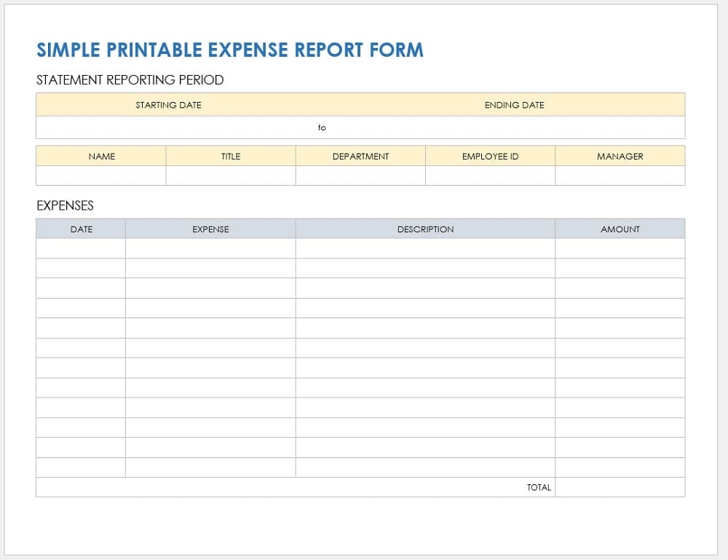This screenshot has width=728, height=560.
Task: Click the TOTAL label
Action: (x=539, y=487)
